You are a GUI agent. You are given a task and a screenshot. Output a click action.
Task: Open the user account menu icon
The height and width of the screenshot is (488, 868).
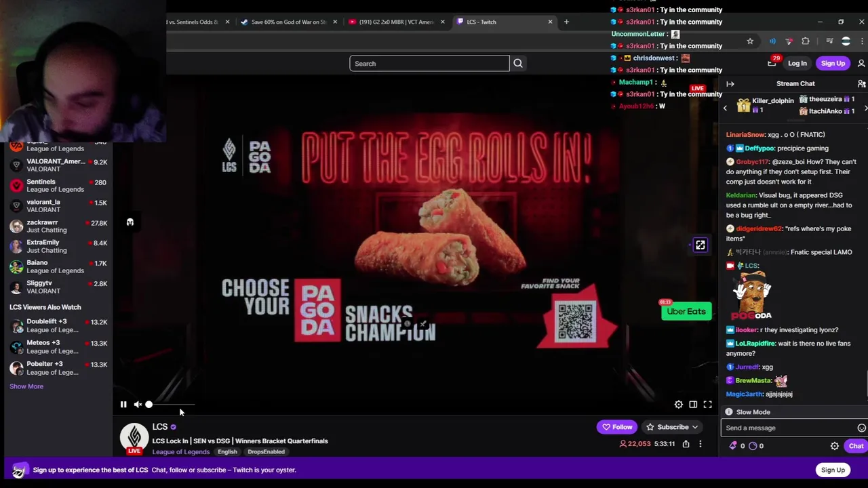[x=861, y=64]
